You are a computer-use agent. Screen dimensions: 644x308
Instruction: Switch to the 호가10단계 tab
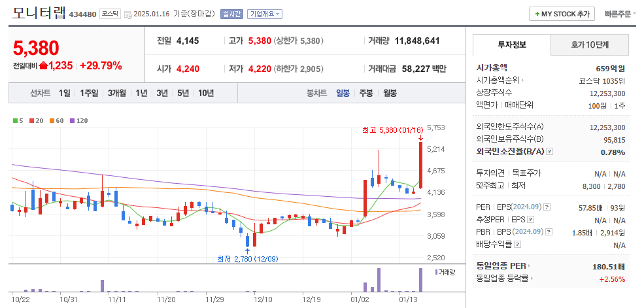click(x=589, y=44)
